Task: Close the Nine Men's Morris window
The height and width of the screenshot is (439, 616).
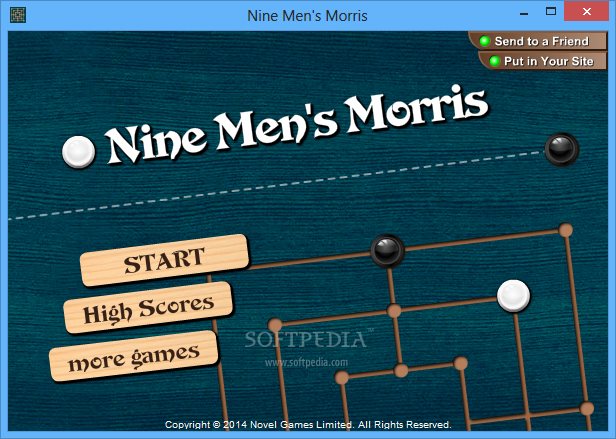Action: click(x=587, y=11)
